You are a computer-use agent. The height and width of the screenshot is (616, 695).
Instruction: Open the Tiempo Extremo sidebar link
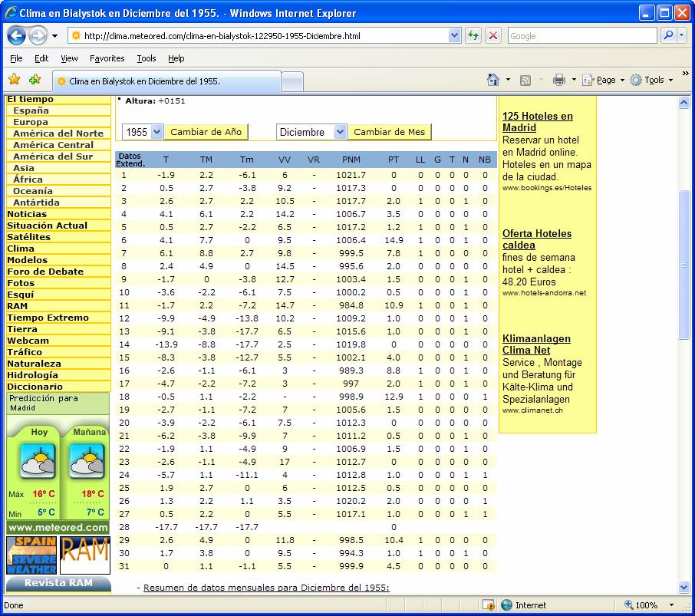[x=48, y=318]
